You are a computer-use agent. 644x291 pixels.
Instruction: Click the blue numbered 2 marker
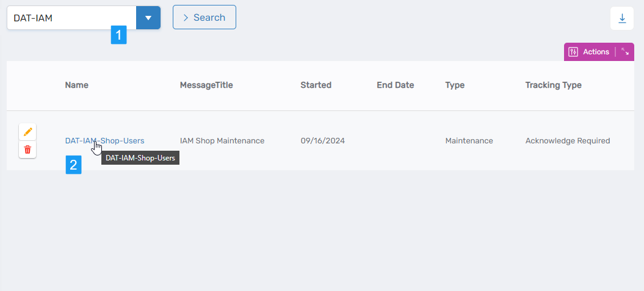click(73, 165)
